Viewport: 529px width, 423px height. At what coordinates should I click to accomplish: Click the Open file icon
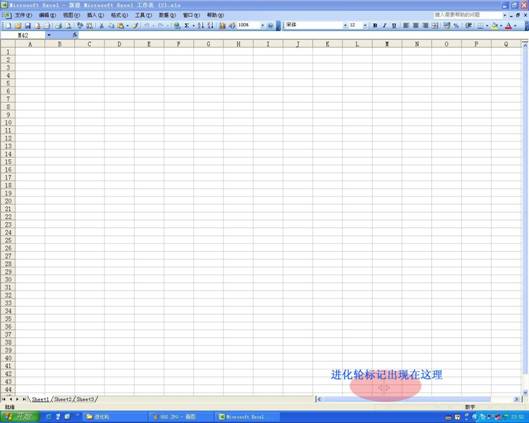click(18, 26)
